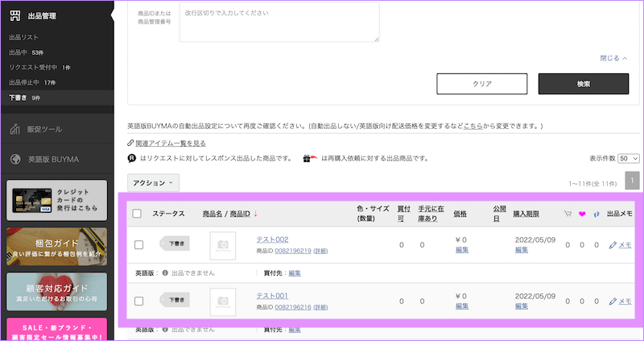Check the checkbox for テスト002
Viewport: 644px width, 341px height.
(138, 244)
